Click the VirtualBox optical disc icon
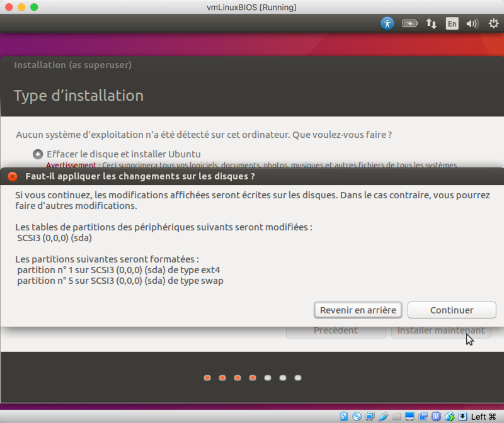This screenshot has width=504, height=423. click(357, 417)
